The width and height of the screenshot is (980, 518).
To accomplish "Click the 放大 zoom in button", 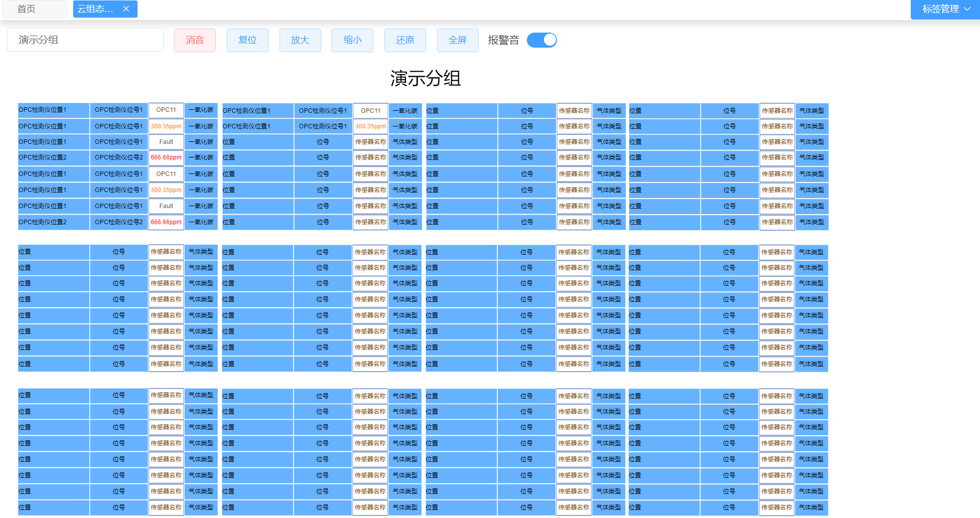I will pyautogui.click(x=300, y=40).
